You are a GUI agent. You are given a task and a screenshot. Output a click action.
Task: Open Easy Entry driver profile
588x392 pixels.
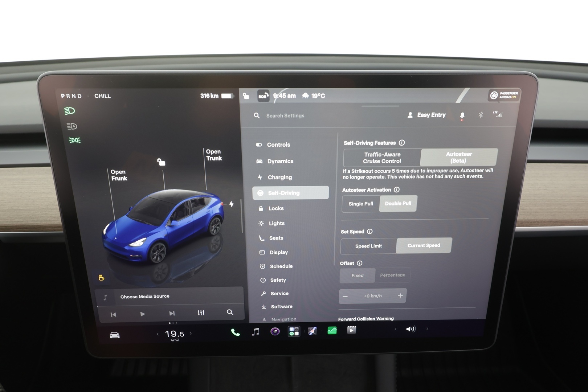pyautogui.click(x=426, y=115)
